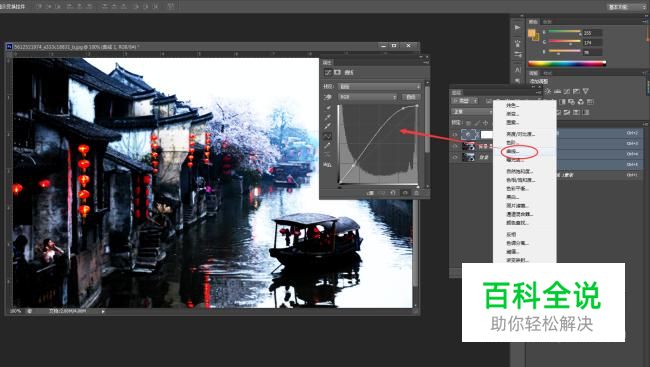Toggle eye icon of Background copy layer

[455, 146]
